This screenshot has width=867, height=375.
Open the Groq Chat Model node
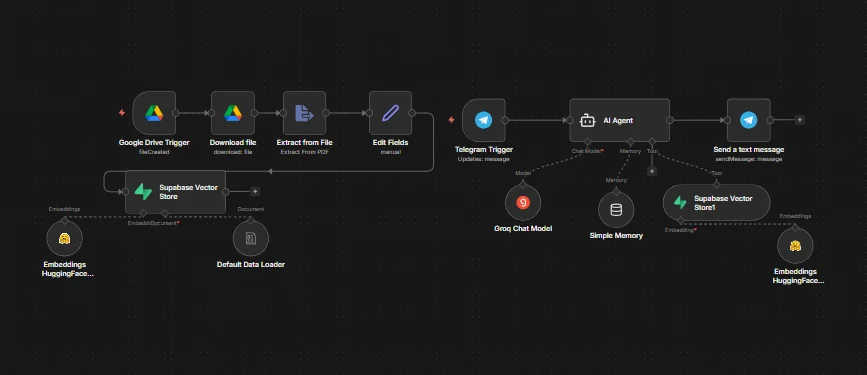pos(523,203)
